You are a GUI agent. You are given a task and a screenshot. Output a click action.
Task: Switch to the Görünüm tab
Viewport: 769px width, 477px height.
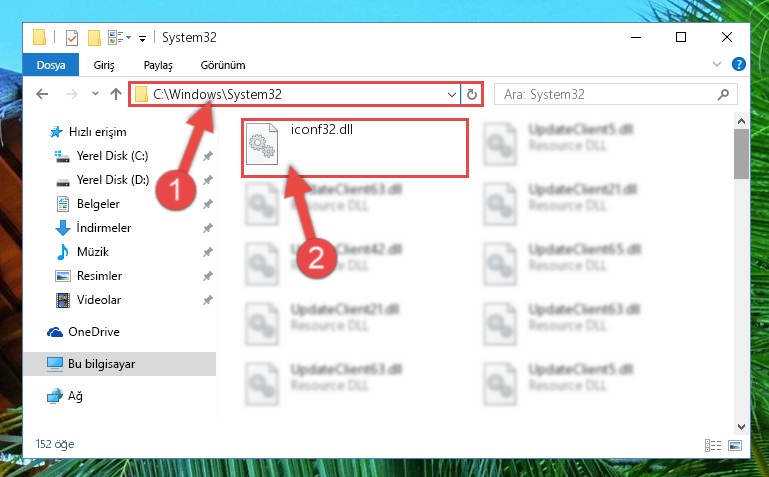[x=223, y=65]
